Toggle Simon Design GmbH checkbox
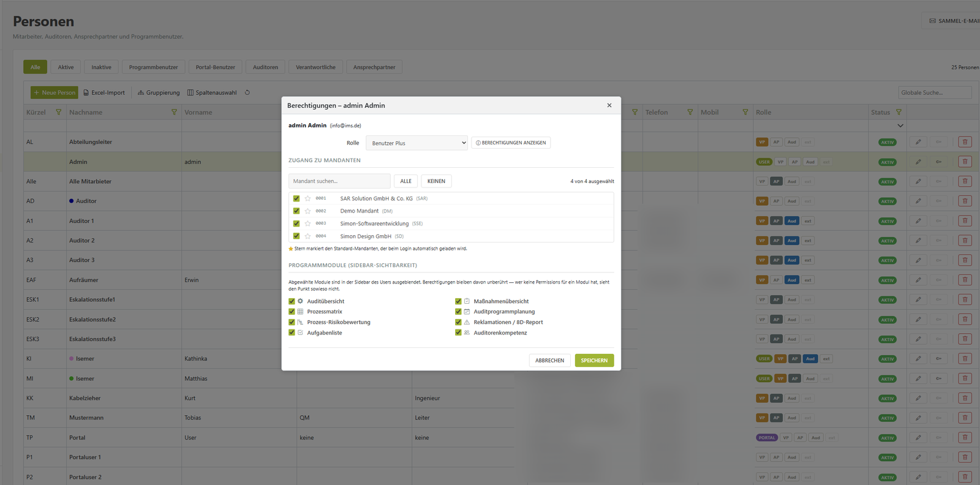Image resolution: width=980 pixels, height=485 pixels. (296, 236)
